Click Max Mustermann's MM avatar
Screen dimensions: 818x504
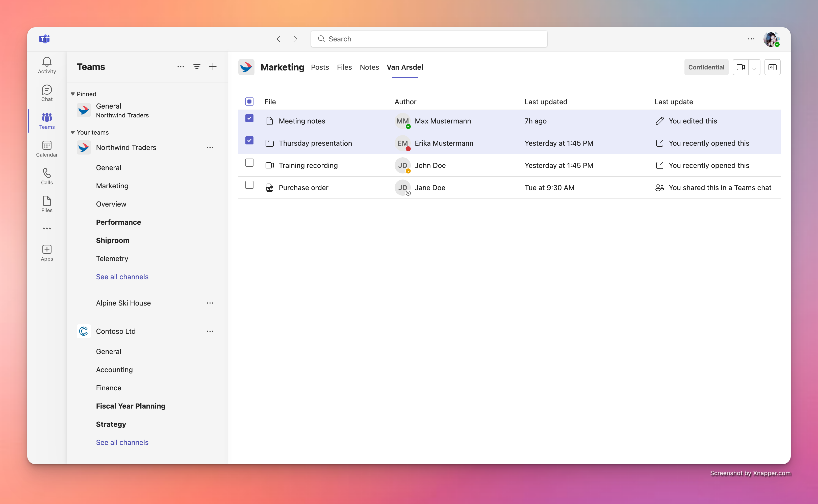click(x=402, y=121)
